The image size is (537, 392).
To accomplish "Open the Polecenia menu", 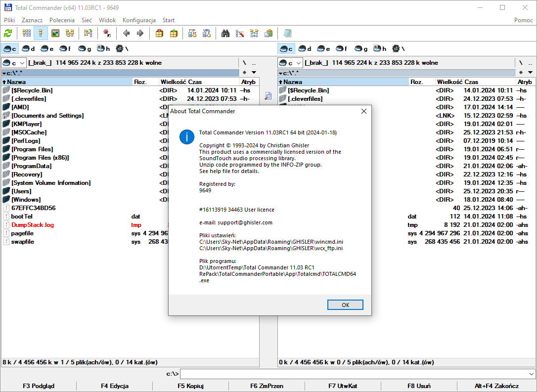I will [x=62, y=20].
